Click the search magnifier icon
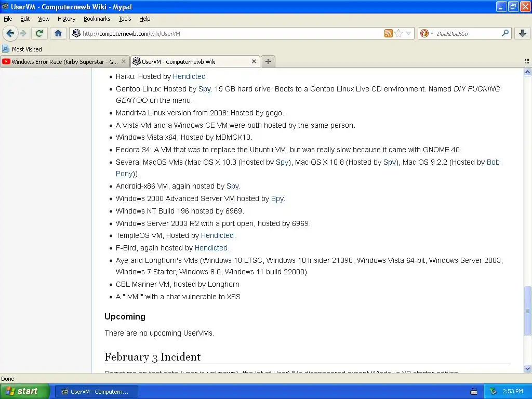532x399 pixels. click(x=505, y=33)
